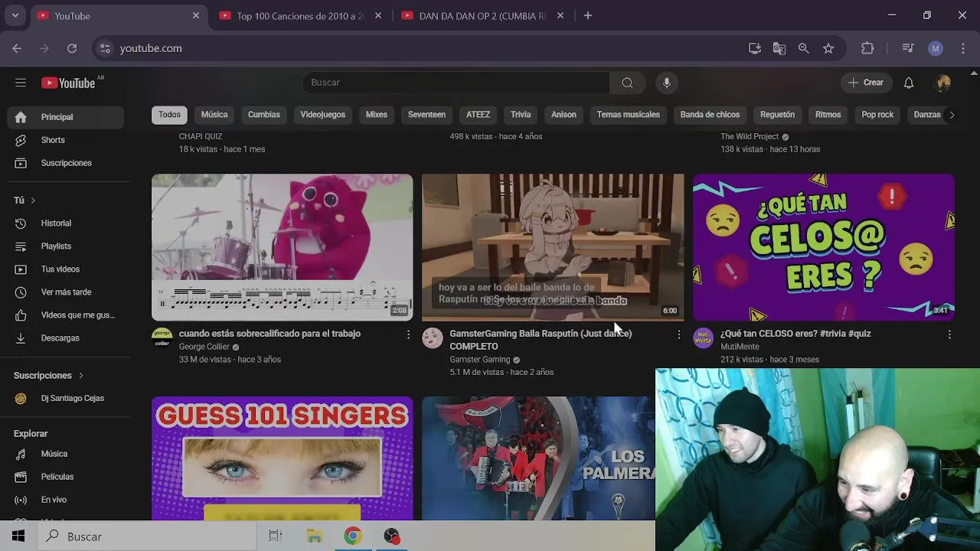Bookmark this page with star

828,48
